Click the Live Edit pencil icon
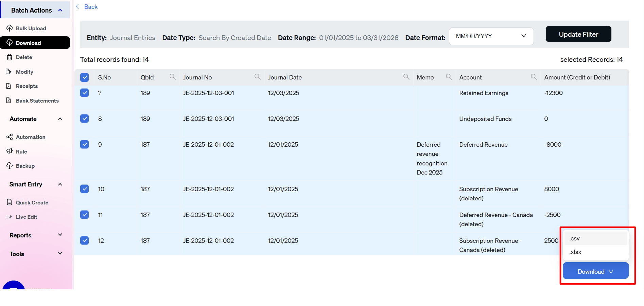Viewport: 644px width, 306px height. point(10,217)
